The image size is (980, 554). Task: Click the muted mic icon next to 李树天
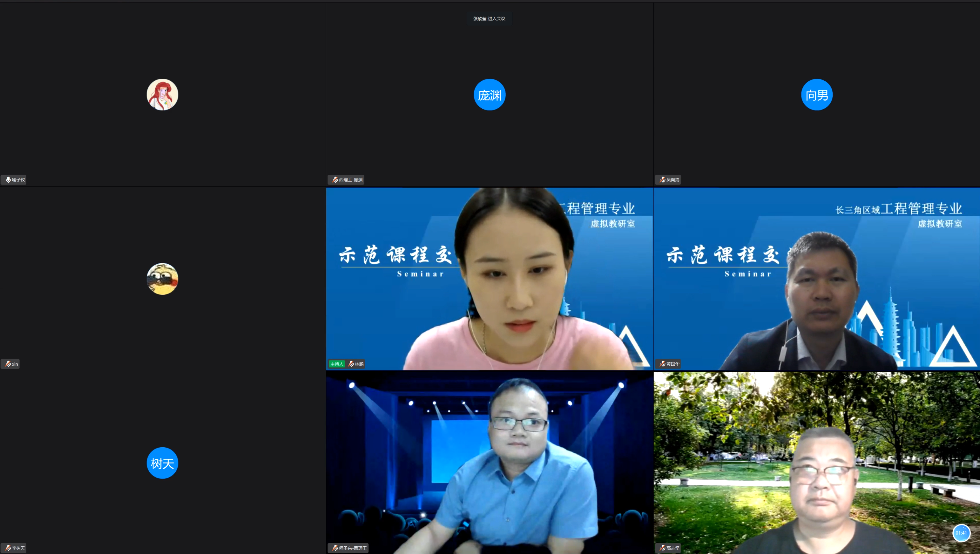(8, 548)
